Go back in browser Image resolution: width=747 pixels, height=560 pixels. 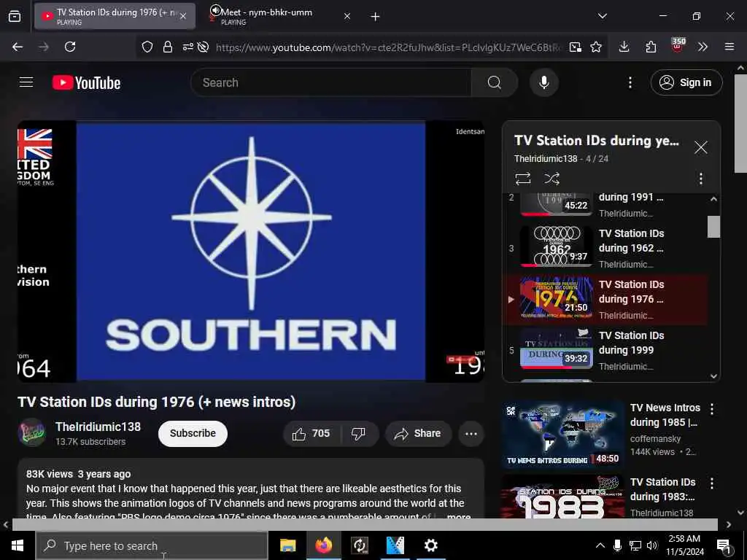pyautogui.click(x=18, y=47)
